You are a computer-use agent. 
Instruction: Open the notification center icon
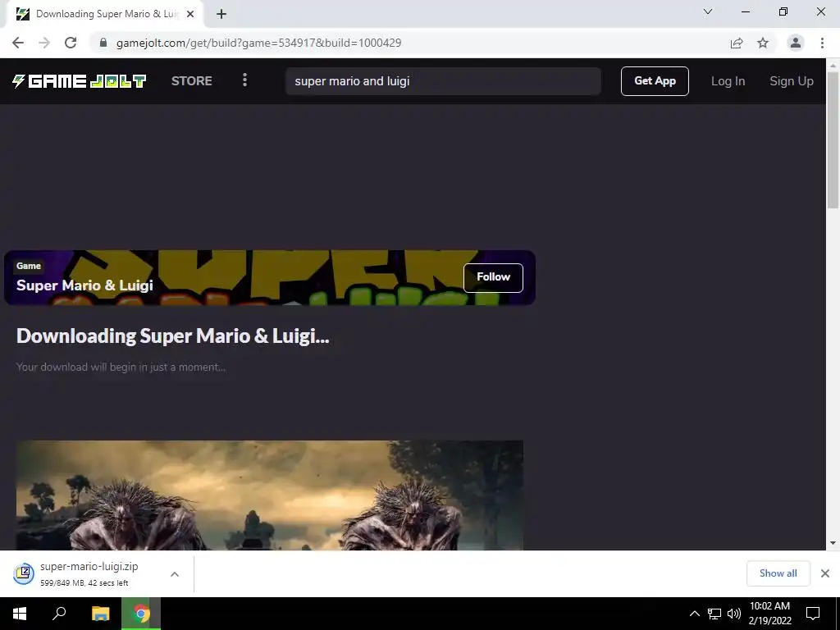pyautogui.click(x=813, y=614)
